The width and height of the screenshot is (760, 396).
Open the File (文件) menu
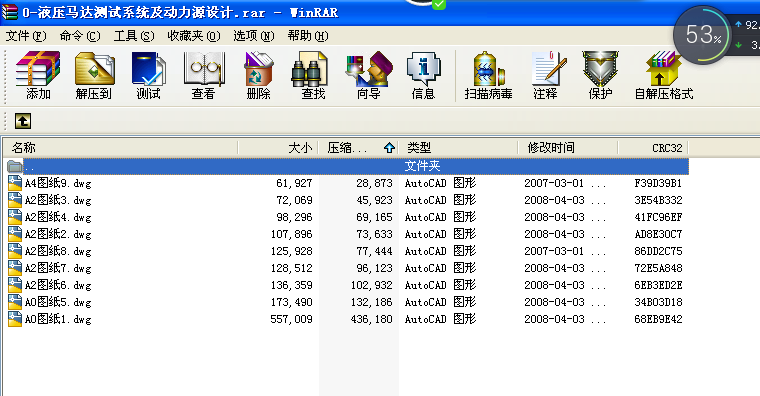[x=26, y=36]
